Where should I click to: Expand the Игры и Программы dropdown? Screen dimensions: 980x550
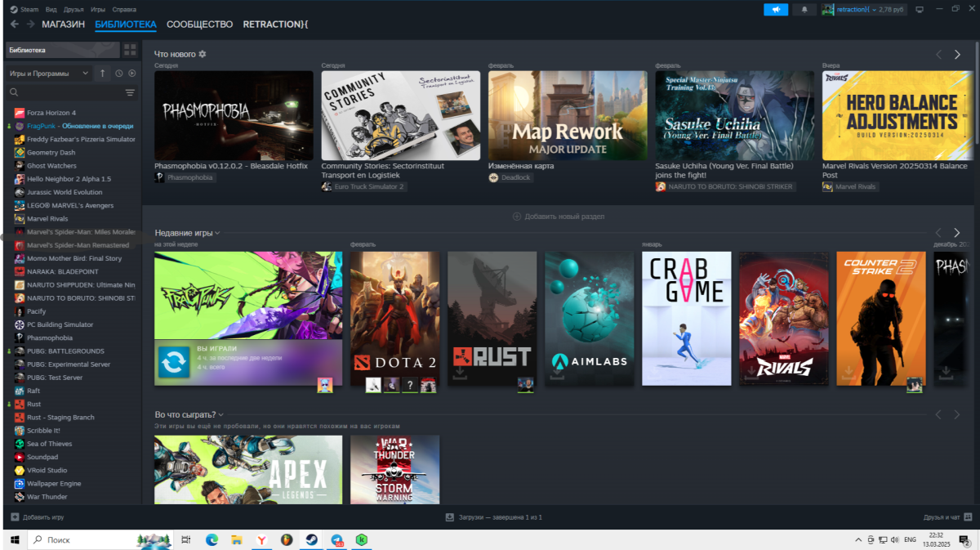coord(49,74)
